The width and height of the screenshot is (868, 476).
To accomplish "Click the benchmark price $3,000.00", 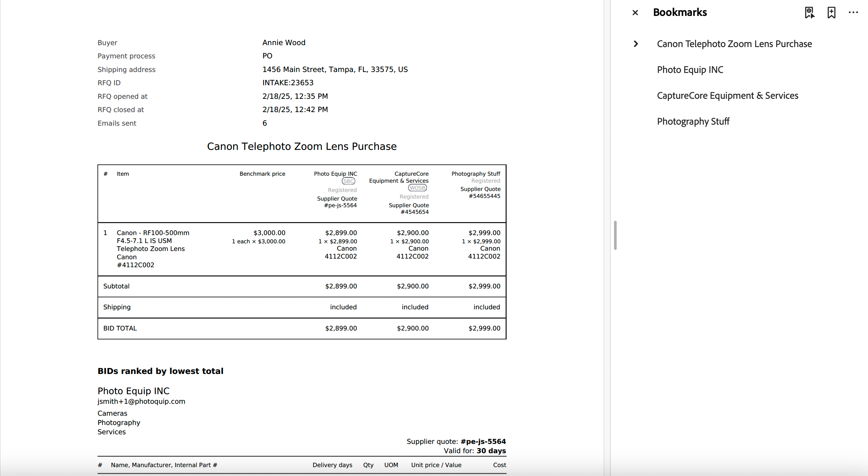I will coord(269,233).
